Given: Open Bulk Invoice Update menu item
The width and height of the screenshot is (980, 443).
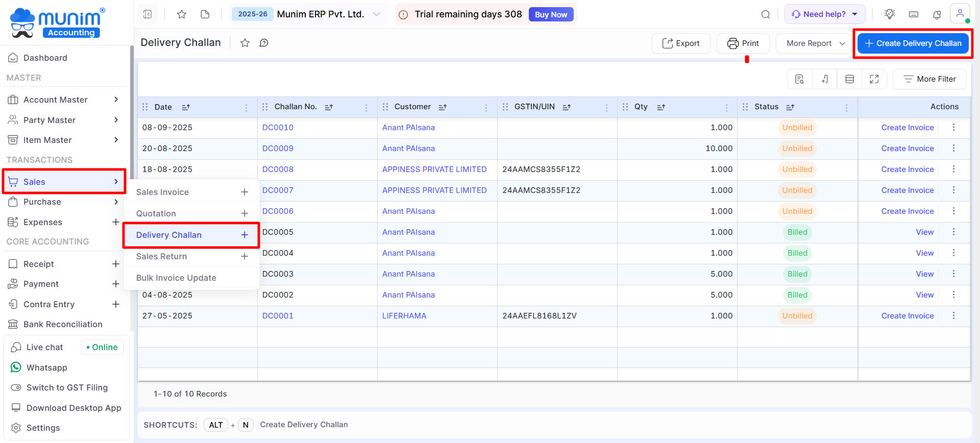Looking at the screenshot, I should click(x=176, y=278).
